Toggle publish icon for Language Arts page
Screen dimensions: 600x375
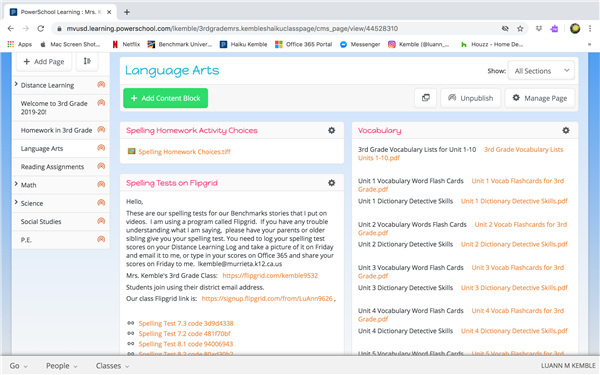[101, 148]
